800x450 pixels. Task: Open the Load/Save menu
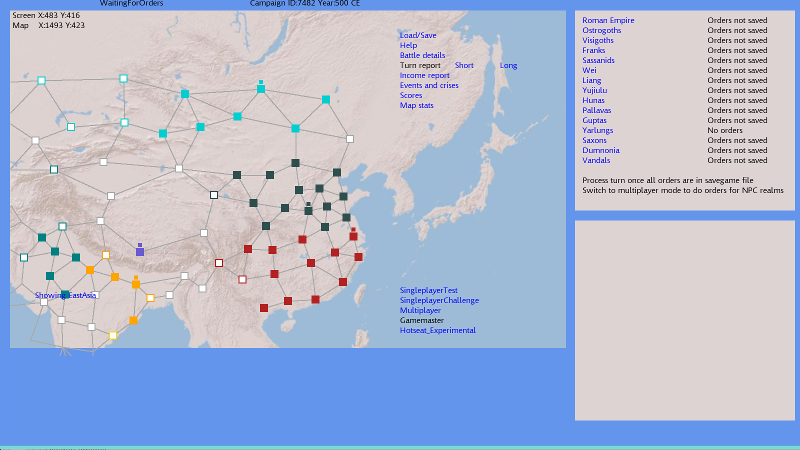point(418,35)
